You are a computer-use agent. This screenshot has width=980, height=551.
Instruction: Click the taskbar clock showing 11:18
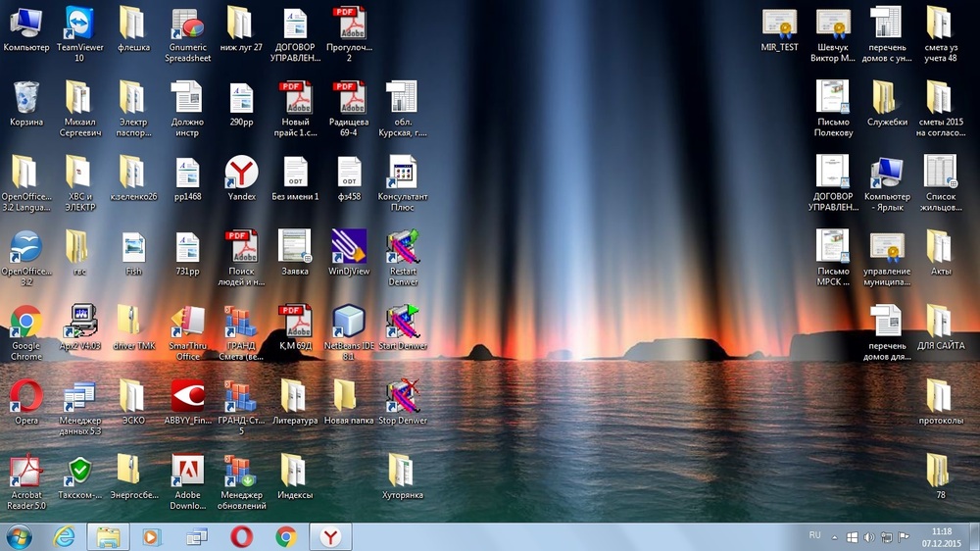tap(942, 536)
